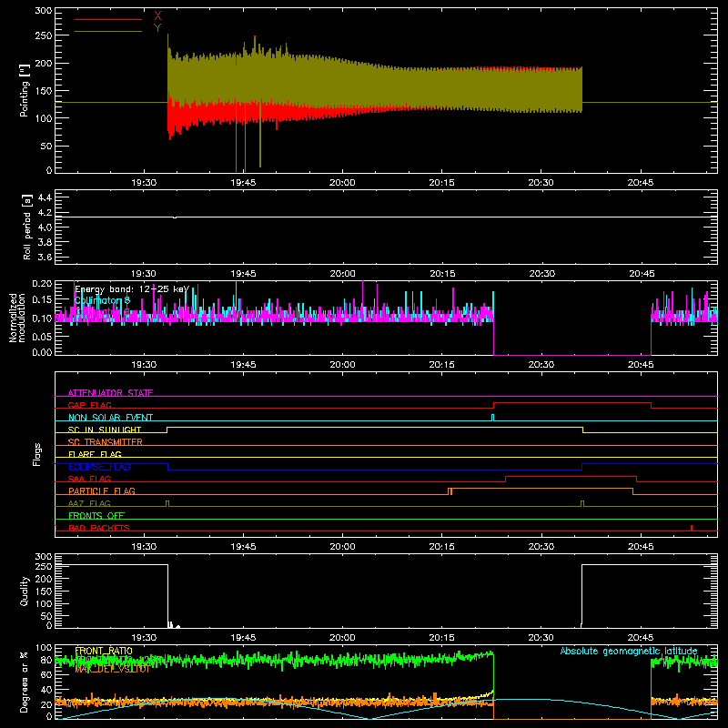Select the Energy band: 12-25 keV annotation
This screenshot has width=728, height=728.
[x=132, y=289]
